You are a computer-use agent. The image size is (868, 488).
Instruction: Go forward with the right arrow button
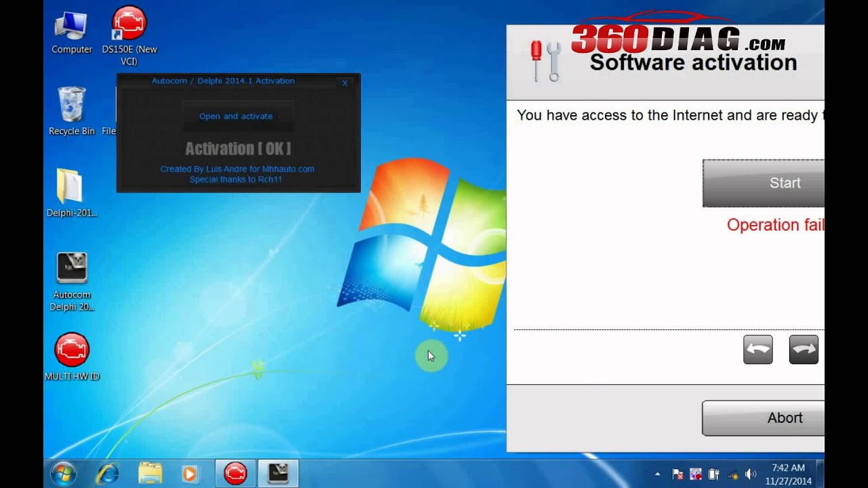click(x=804, y=350)
